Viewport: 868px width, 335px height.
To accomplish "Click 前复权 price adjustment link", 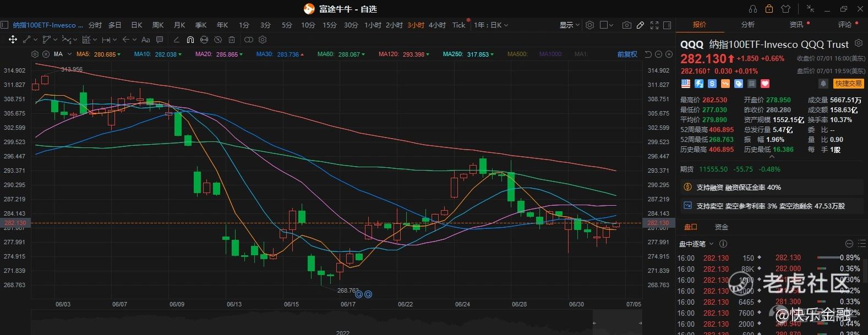I will [627, 54].
